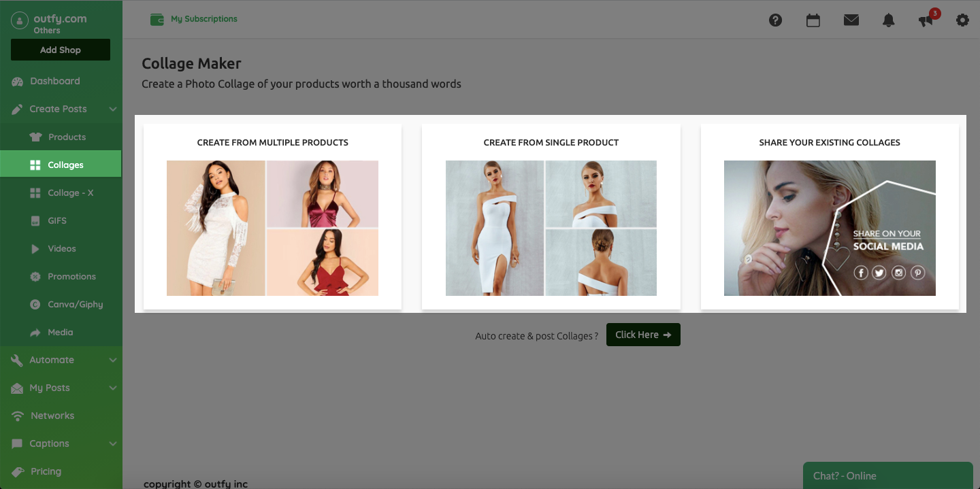This screenshot has height=489, width=980.
Task: Click the user profile avatar icon
Action: coord(20,20)
